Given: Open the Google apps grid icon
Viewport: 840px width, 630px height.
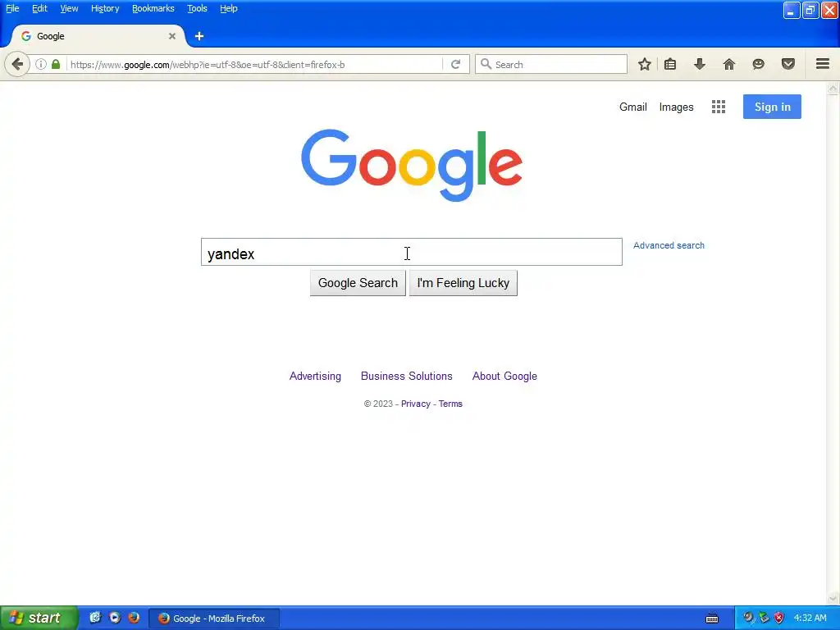Looking at the screenshot, I should coord(719,107).
